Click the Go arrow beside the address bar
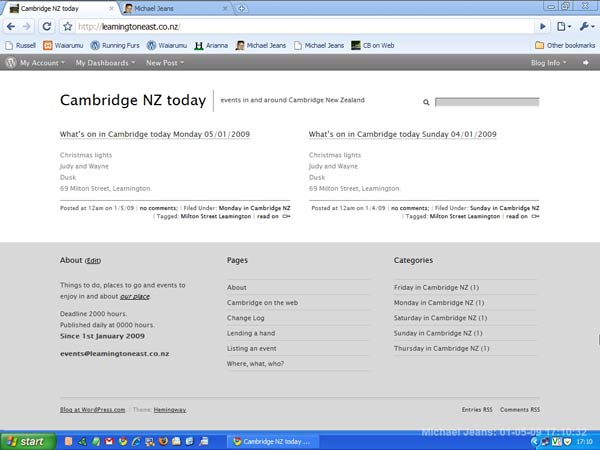This screenshot has width=600, height=450. click(542, 26)
